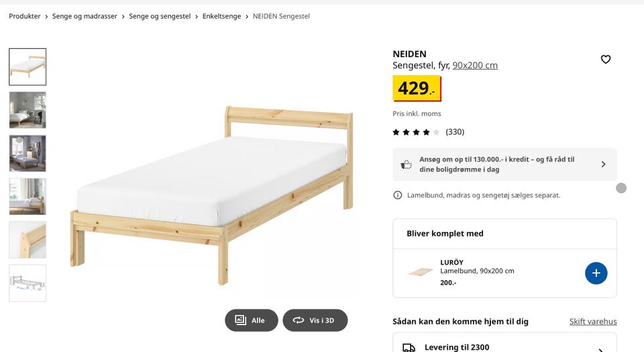Click the info icon about items sold separately

tap(398, 195)
